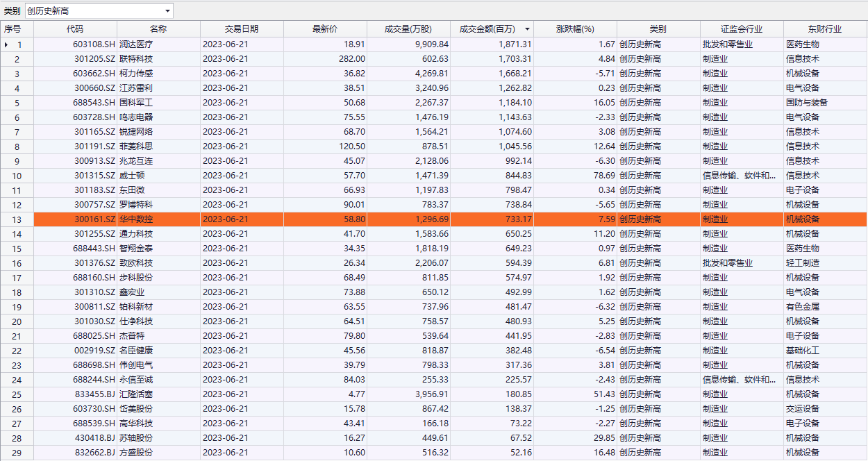868x461 pixels.
Task: Click the 交易日期 column header
Action: click(x=242, y=29)
